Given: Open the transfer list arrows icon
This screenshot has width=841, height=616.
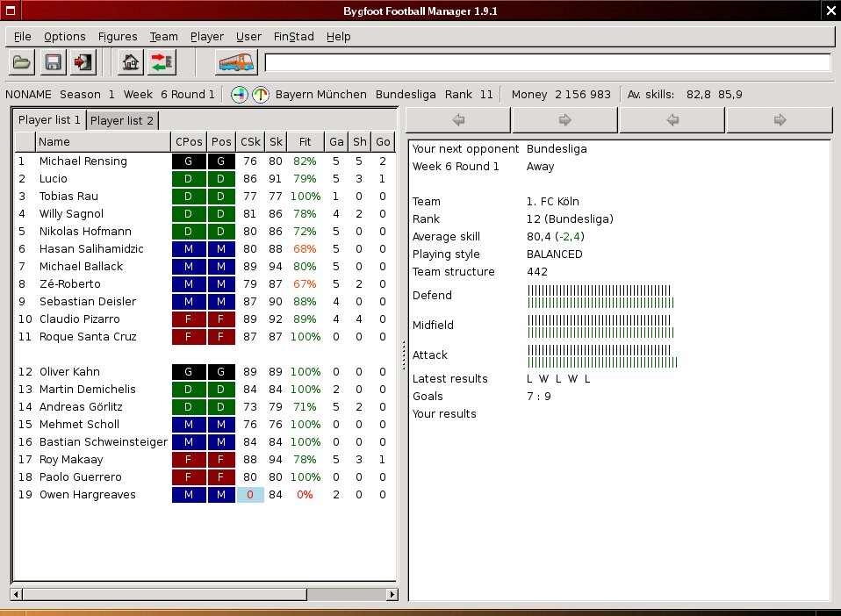Looking at the screenshot, I should tap(161, 61).
